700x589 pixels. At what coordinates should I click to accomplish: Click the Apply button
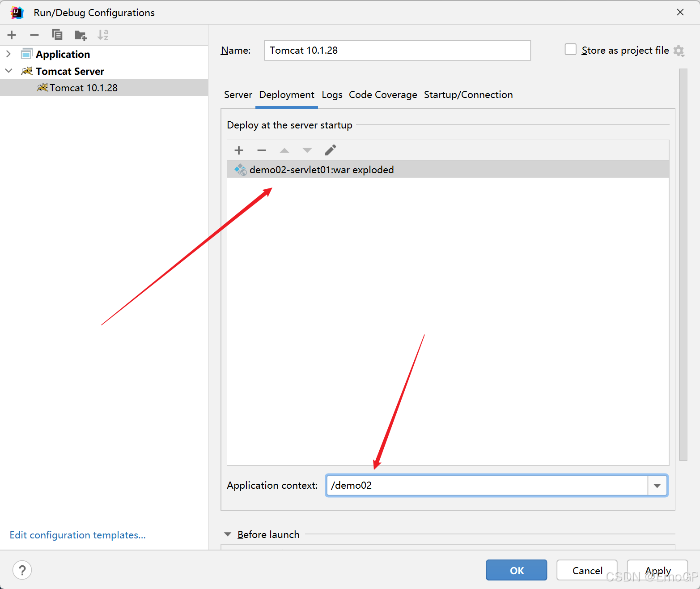point(658,570)
